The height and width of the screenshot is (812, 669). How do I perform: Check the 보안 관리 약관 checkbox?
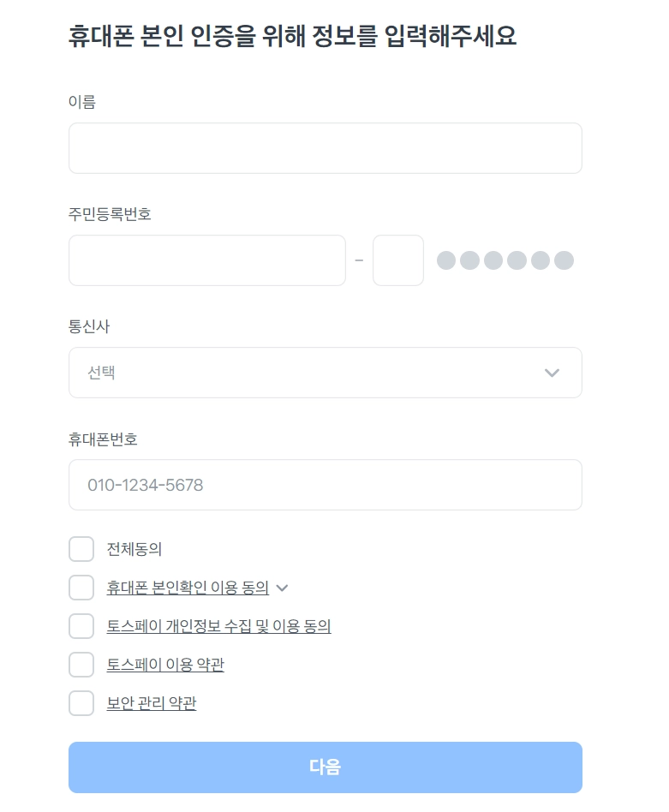(81, 703)
